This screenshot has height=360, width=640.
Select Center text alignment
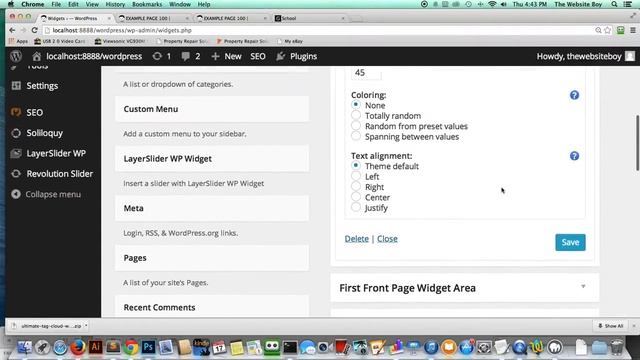point(356,197)
